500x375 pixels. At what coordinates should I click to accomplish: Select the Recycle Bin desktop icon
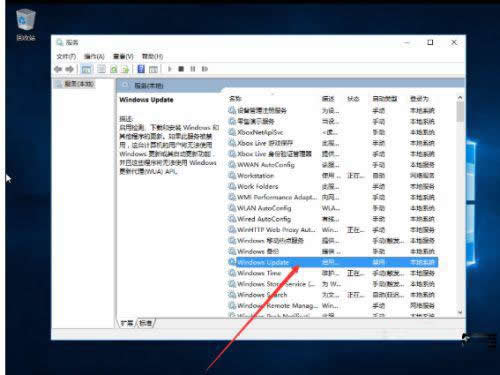coord(26,24)
